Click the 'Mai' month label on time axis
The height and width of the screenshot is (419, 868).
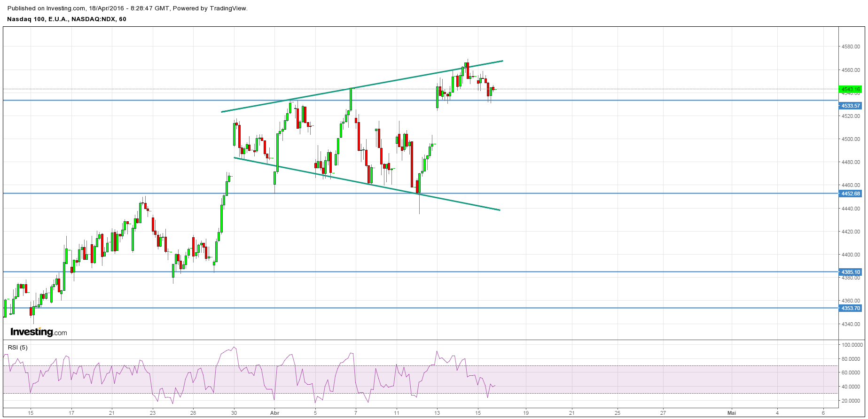[x=731, y=413]
